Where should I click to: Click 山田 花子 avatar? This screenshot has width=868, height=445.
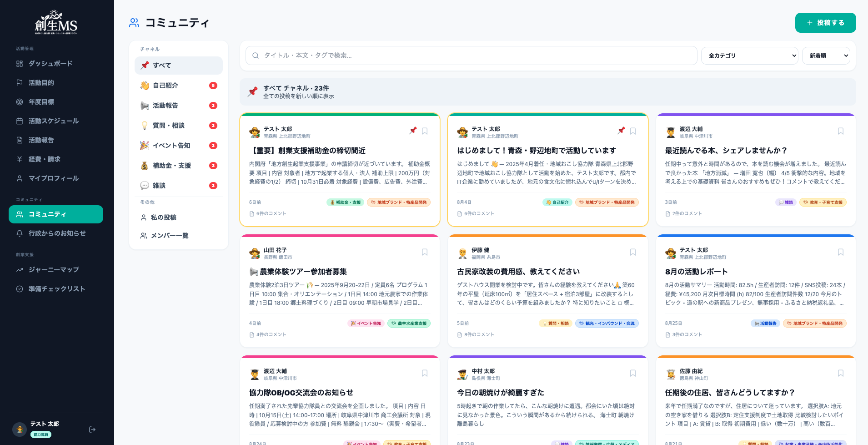255,253
